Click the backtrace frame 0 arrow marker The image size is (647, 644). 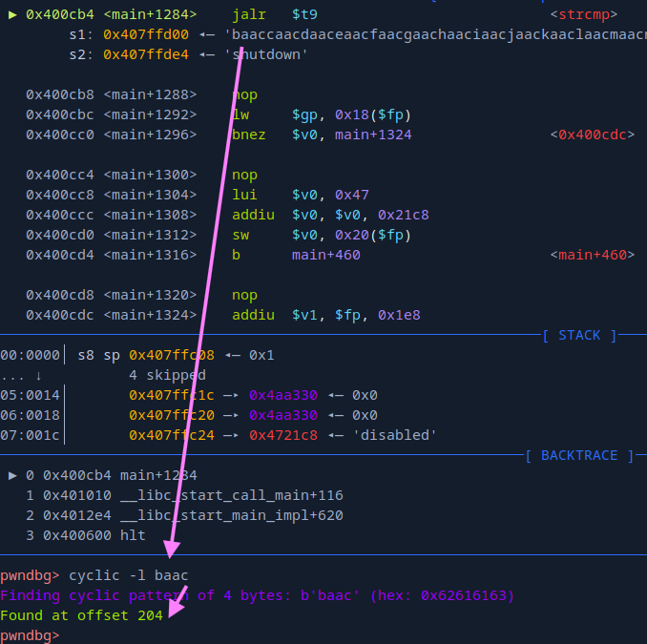[x=12, y=475]
